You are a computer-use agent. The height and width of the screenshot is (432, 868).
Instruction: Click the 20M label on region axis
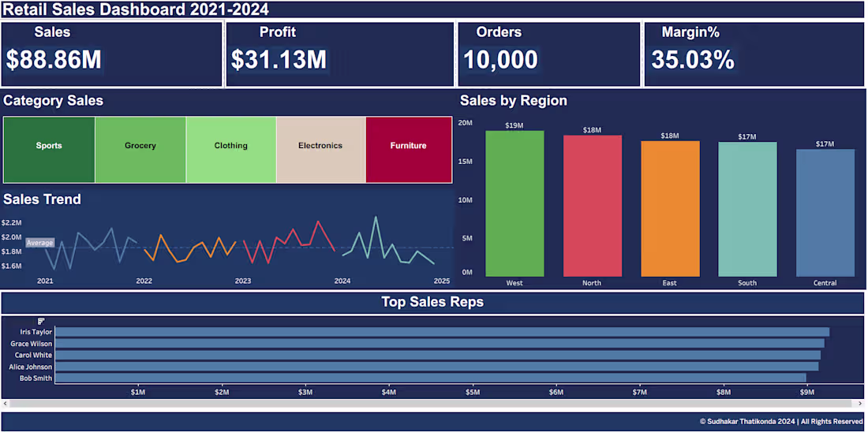pos(465,123)
